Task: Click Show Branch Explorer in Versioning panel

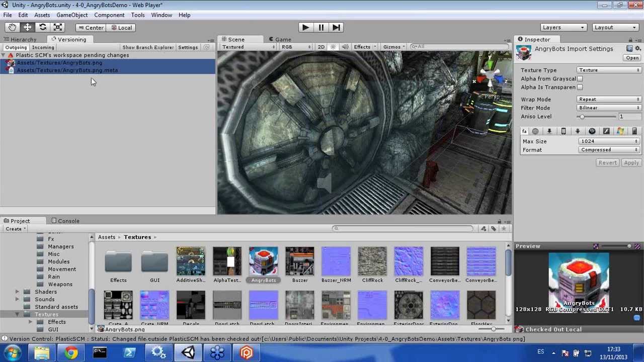Action: (x=148, y=47)
